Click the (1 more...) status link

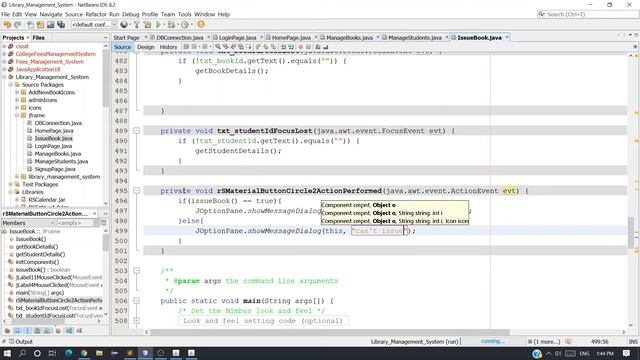point(547,342)
